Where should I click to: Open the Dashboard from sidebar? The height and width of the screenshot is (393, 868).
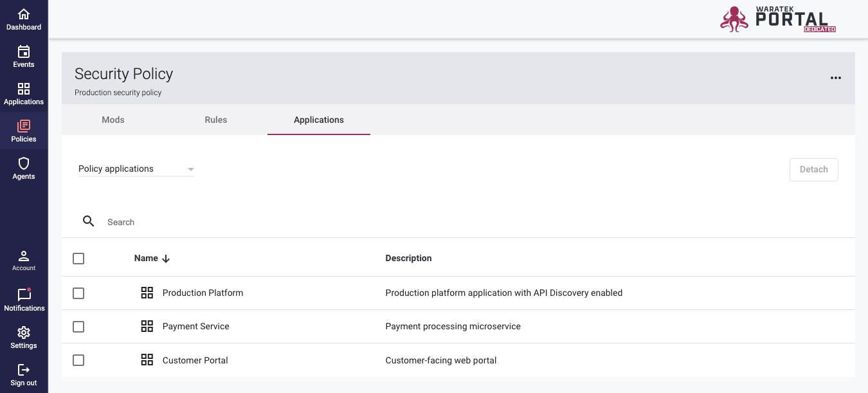click(x=24, y=19)
